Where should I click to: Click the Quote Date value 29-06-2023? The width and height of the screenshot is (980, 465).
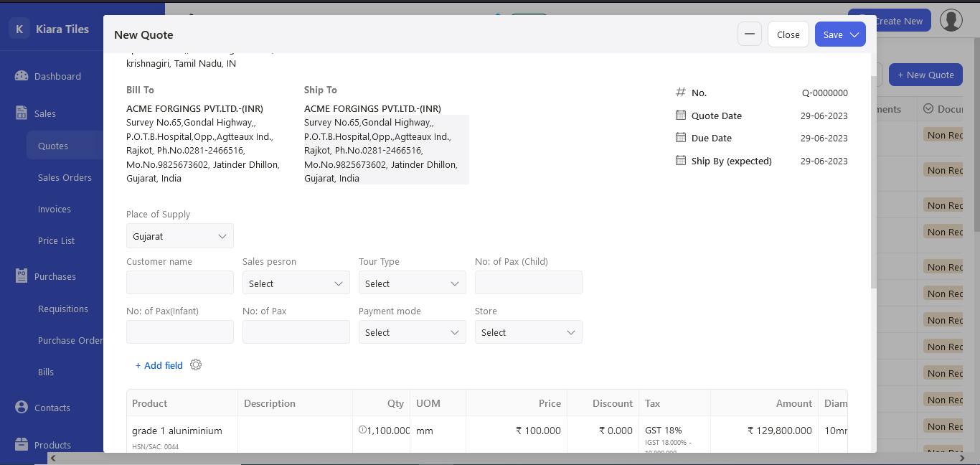pyautogui.click(x=824, y=116)
